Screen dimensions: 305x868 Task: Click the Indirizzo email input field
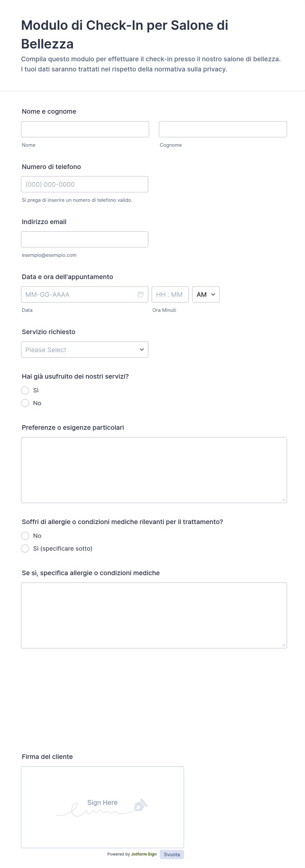(x=84, y=239)
